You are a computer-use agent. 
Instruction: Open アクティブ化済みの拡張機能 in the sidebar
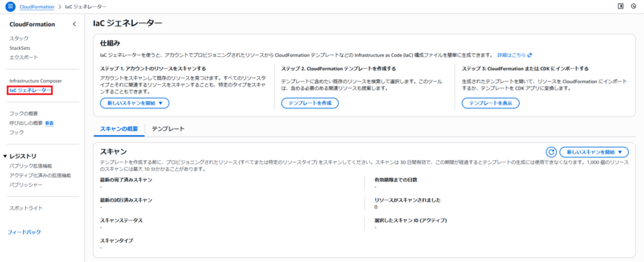pos(40,175)
